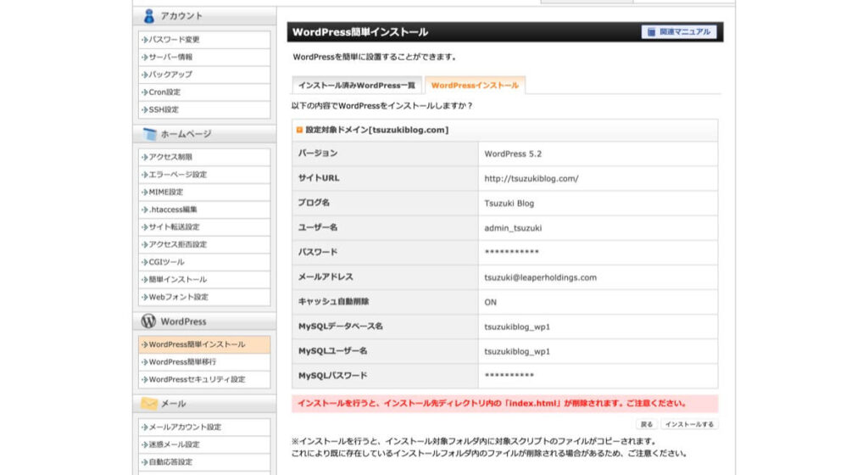Click masked value in MySQLパスワード row

click(509, 376)
